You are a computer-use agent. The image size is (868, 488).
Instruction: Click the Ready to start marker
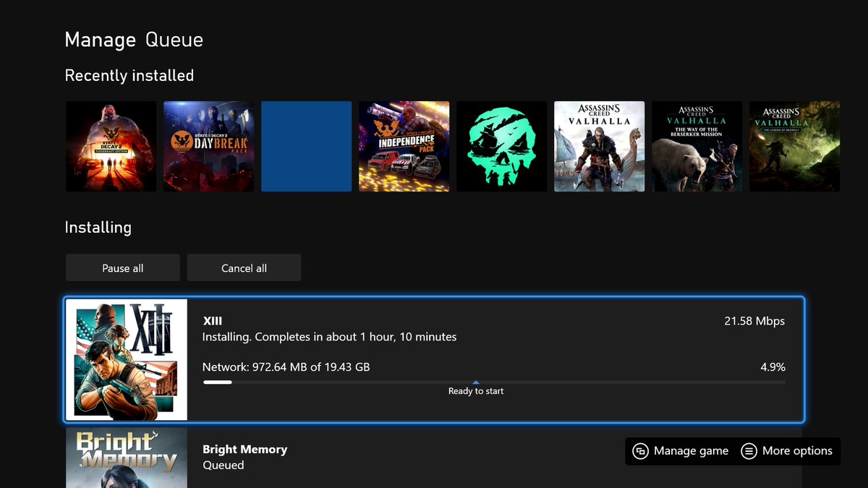(x=476, y=389)
